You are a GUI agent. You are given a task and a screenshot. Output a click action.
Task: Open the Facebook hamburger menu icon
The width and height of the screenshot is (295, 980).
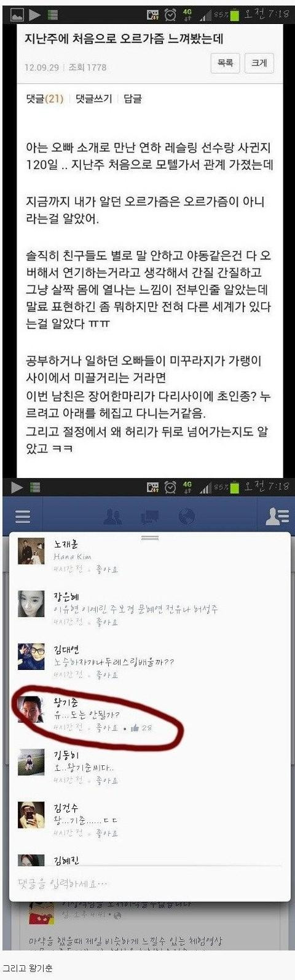pos(22,517)
